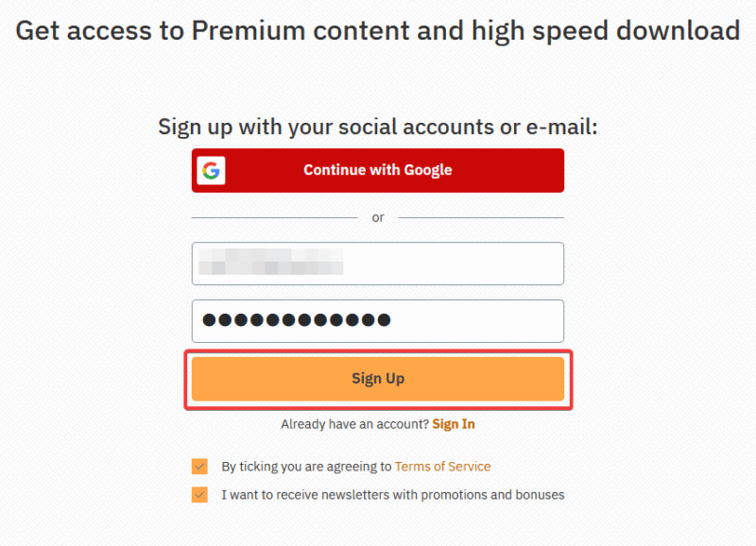Untick the Terms of Service agreement checkbox
Screen dimensions: 756x546
click(199, 467)
